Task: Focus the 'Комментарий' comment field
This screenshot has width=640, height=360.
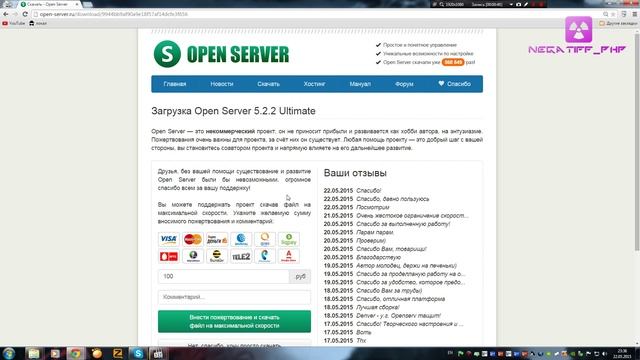Action: pos(234,297)
